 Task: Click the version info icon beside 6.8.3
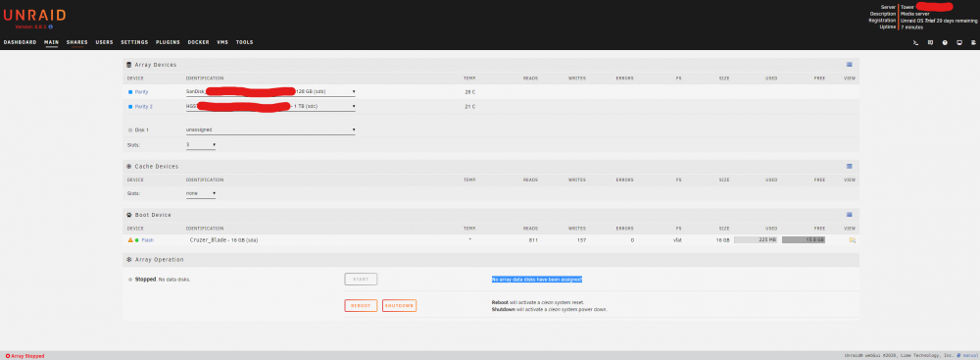point(51,26)
